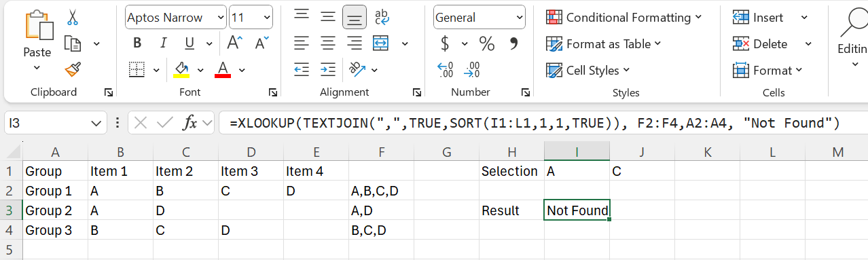Apply Comma style
This screenshot has height=260, width=868.
513,43
